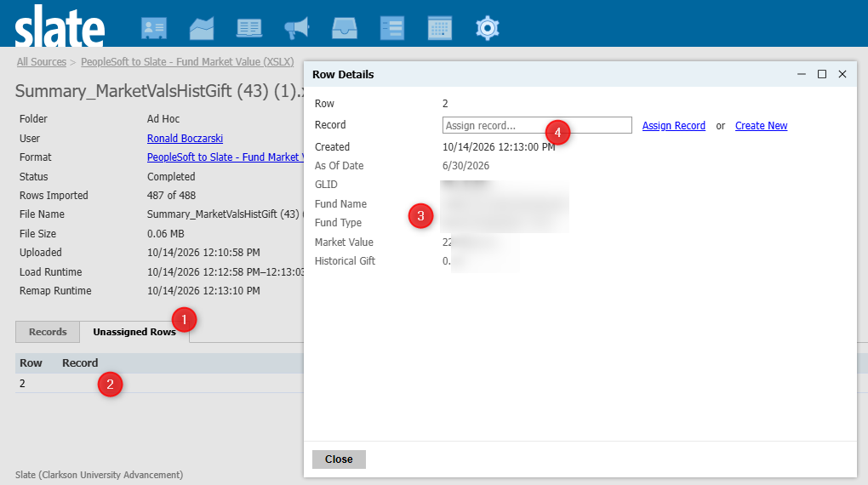Click the Market Value label

click(x=344, y=242)
